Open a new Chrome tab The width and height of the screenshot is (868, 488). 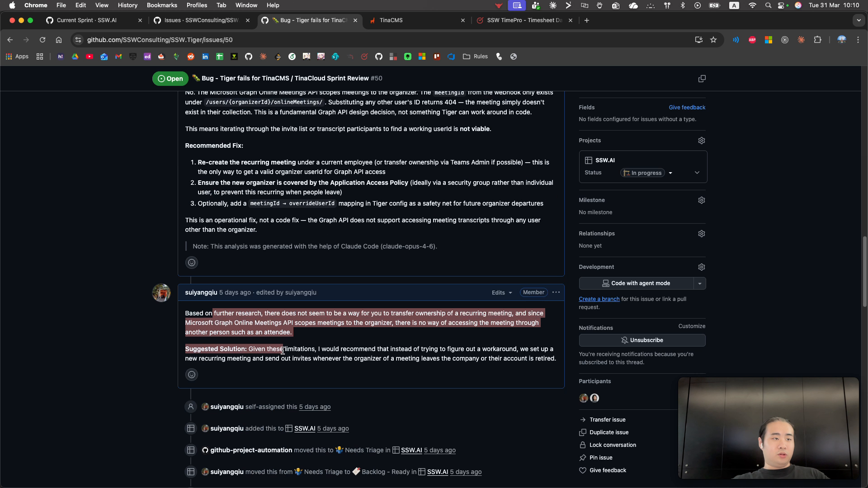tap(587, 20)
